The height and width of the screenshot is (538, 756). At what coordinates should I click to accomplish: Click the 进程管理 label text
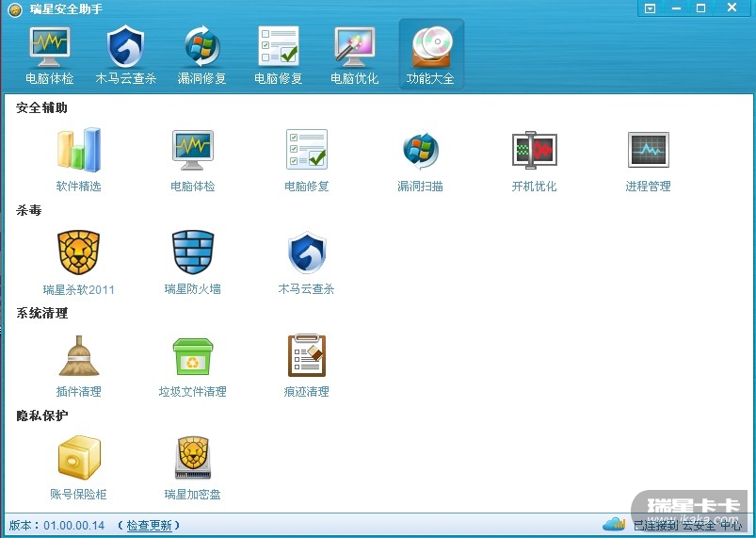point(649,187)
